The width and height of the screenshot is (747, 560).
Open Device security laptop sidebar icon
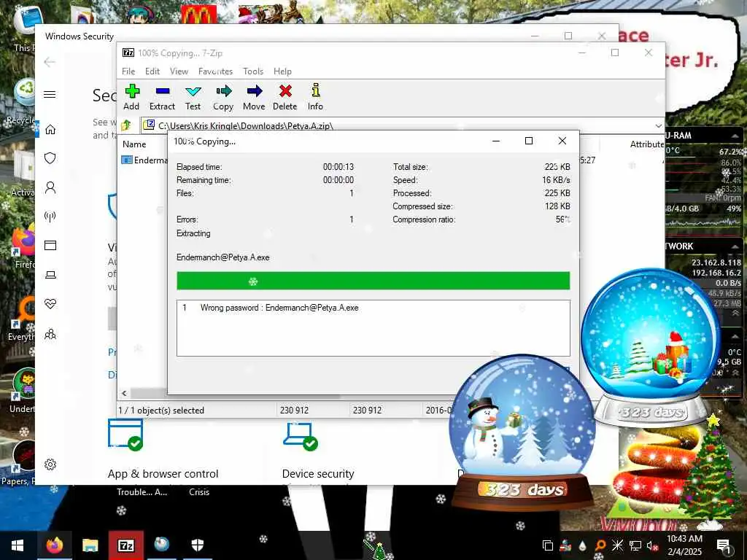coord(50,275)
